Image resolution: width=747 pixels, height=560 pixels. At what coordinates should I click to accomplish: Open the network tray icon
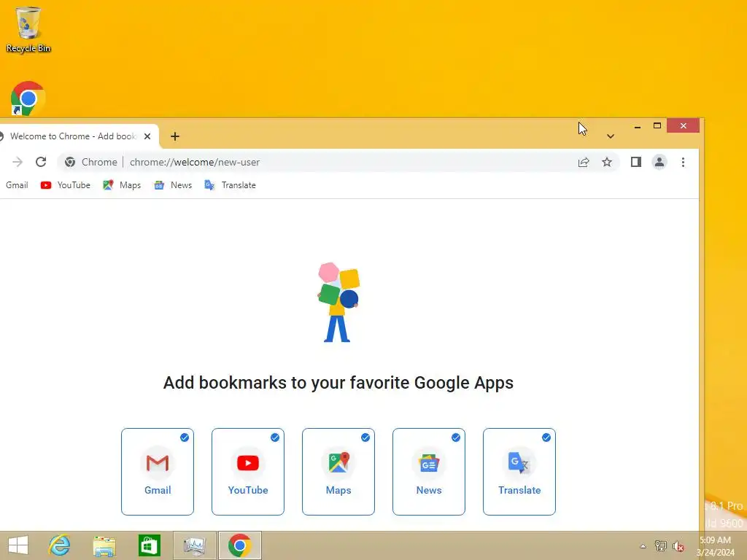coord(660,546)
